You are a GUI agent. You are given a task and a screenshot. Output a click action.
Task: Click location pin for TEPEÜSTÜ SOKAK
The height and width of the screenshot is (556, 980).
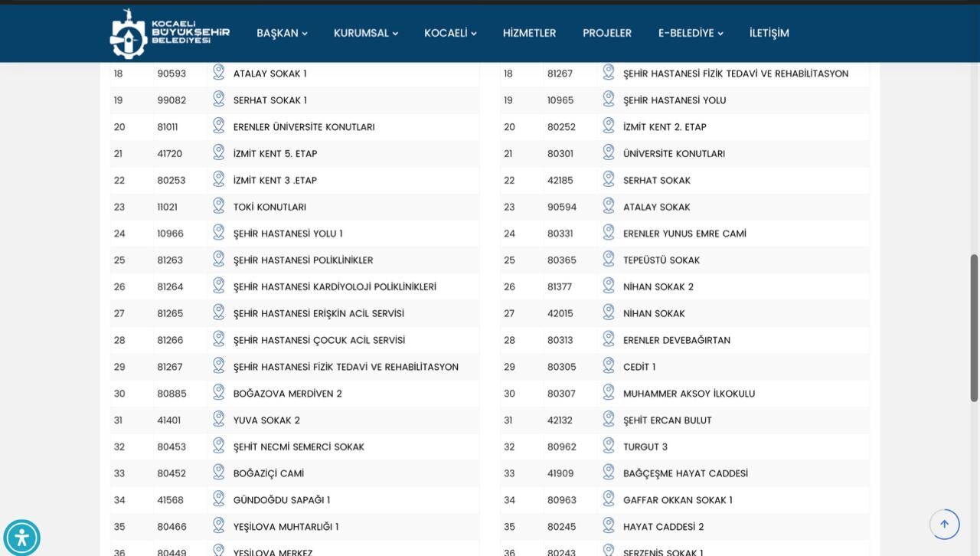[x=609, y=259]
